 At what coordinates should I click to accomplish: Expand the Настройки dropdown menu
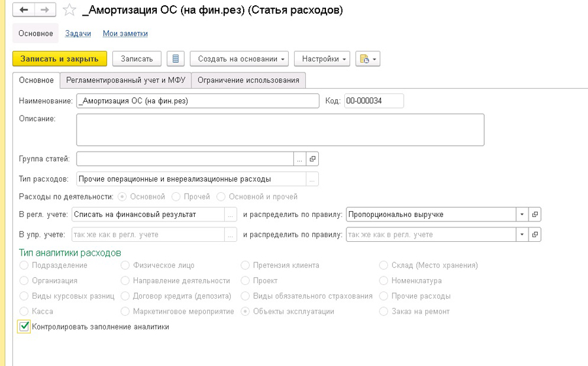[321, 59]
